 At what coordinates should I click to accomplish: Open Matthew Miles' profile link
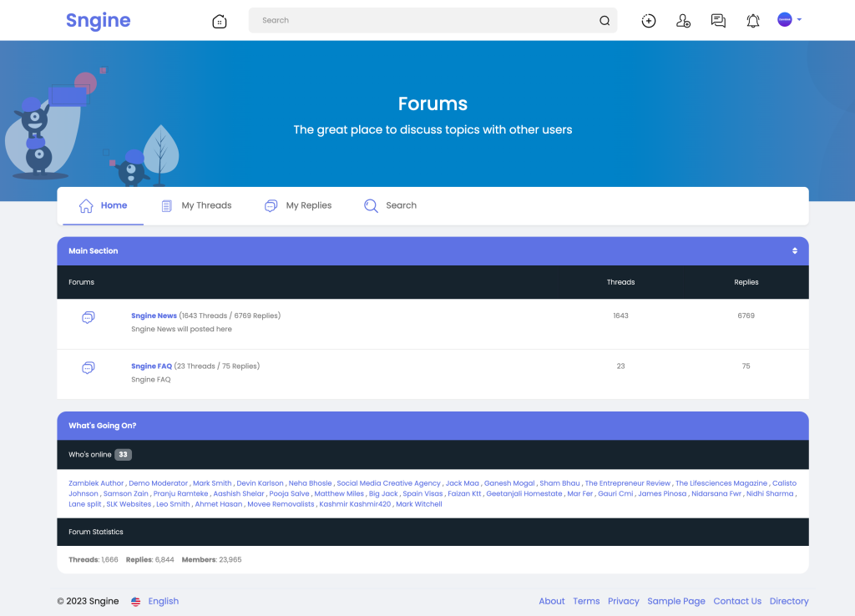coord(339,493)
